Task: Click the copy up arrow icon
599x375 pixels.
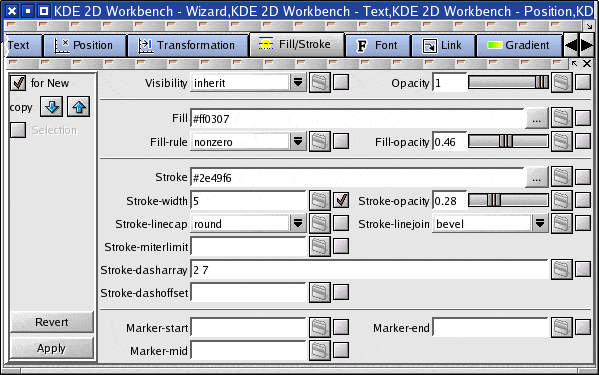Action: (79, 107)
